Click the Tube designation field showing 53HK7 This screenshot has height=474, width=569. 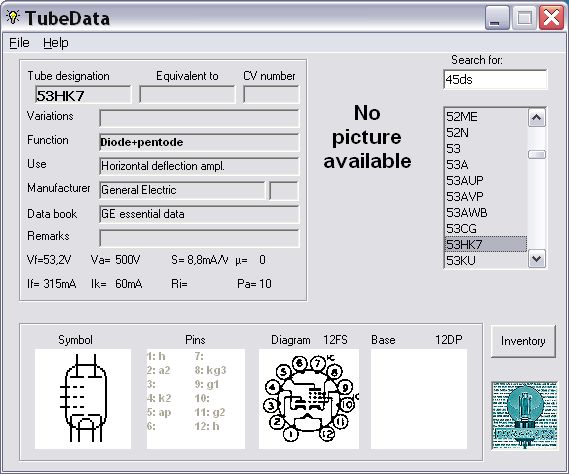[x=83, y=95]
